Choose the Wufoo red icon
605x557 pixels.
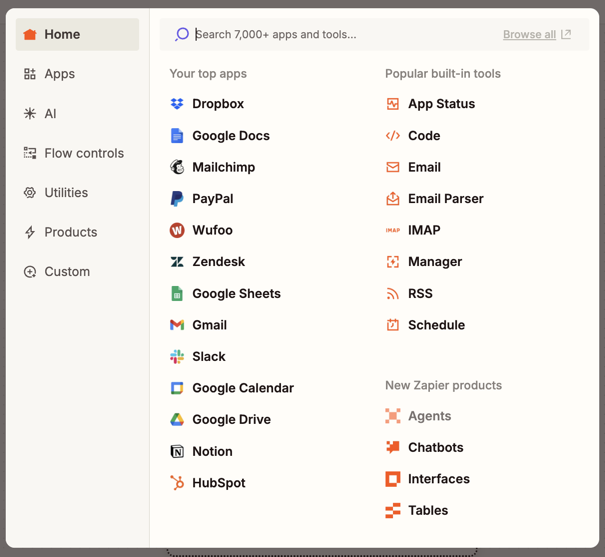[x=177, y=230]
